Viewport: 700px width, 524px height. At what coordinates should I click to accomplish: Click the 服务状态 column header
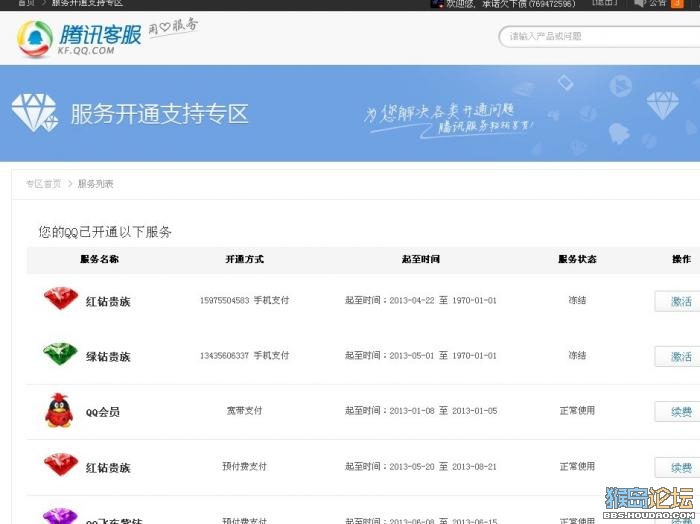coord(577,259)
